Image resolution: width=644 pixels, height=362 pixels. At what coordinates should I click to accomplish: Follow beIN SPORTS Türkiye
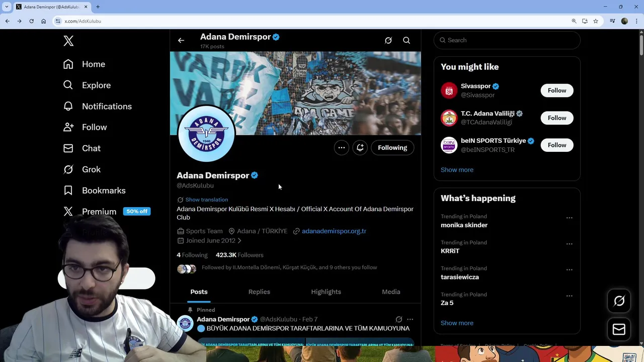(557, 145)
